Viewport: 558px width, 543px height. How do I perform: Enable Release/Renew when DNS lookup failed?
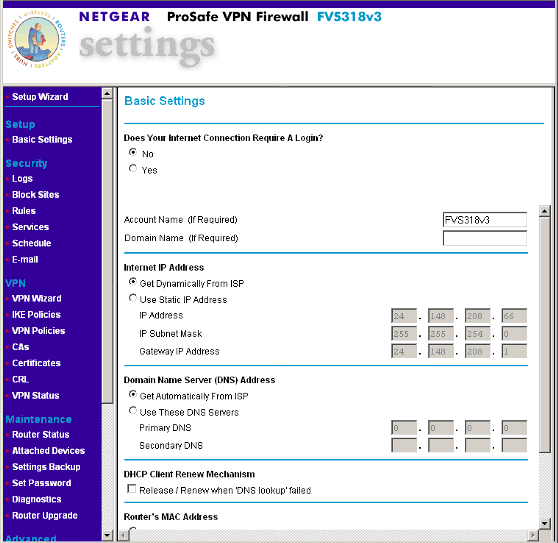(x=132, y=489)
